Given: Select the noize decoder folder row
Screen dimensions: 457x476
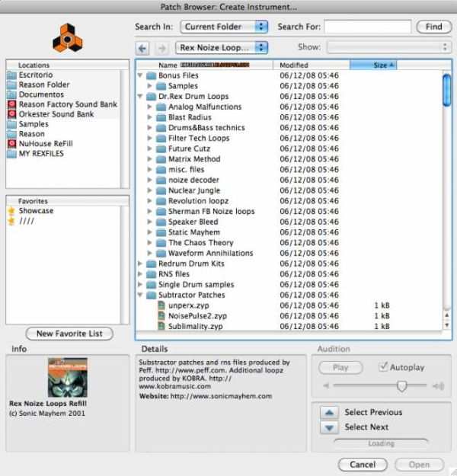Looking at the screenshot, I should (290, 180).
